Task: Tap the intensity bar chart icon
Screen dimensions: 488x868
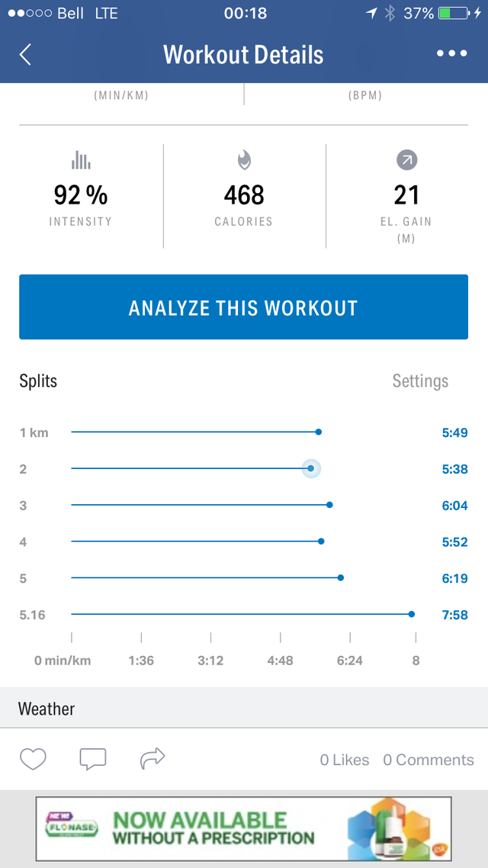Action: (x=80, y=160)
